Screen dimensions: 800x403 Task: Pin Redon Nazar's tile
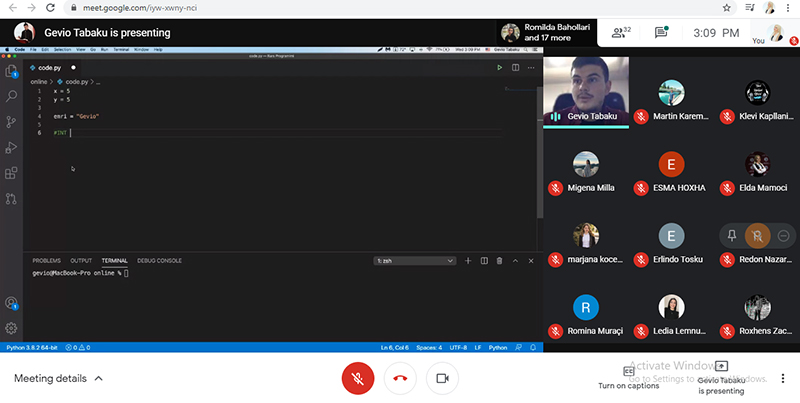pos(732,236)
